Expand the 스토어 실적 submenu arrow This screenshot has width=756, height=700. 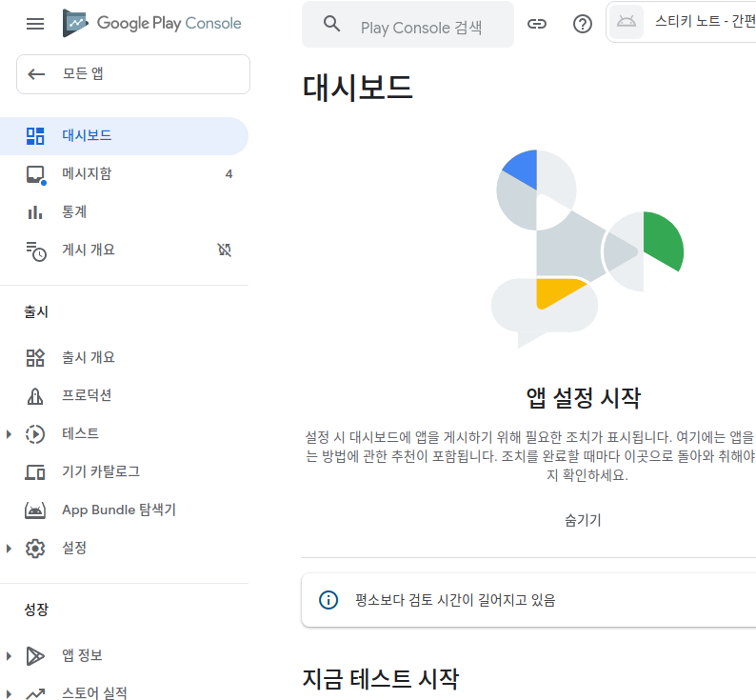point(9,694)
